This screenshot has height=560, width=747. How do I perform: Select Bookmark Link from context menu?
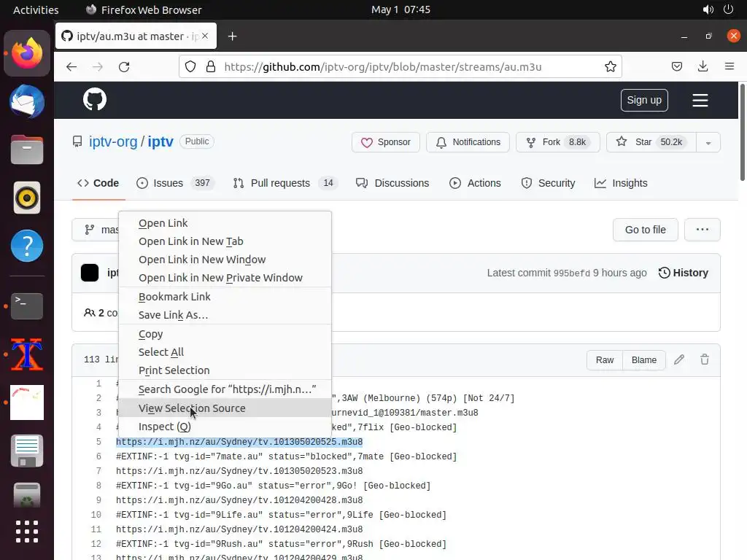tap(225, 297)
